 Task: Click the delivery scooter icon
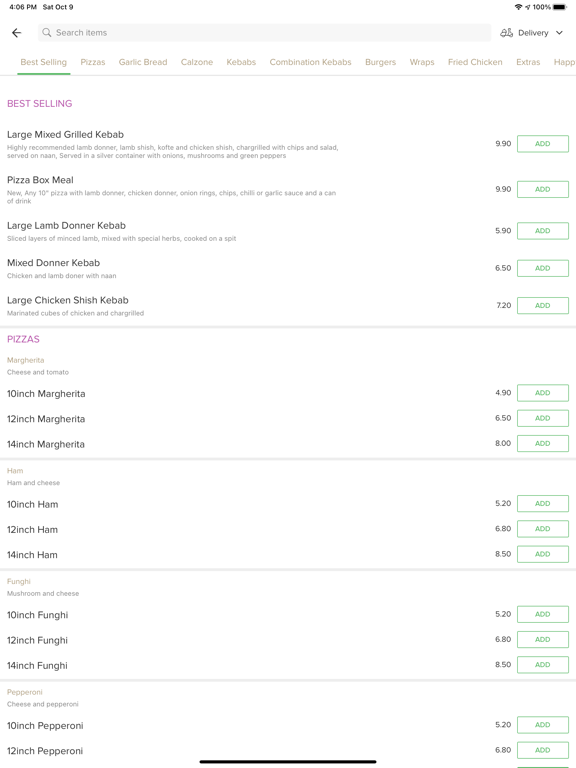coord(506,33)
